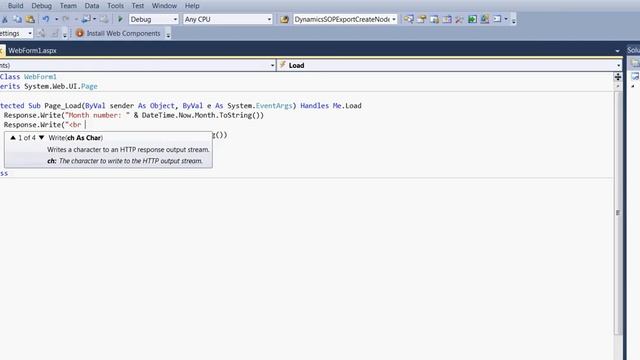Click the Extension Manager tools icon
Image resolution: width=640 pixels, height=360 pixels.
(460, 19)
